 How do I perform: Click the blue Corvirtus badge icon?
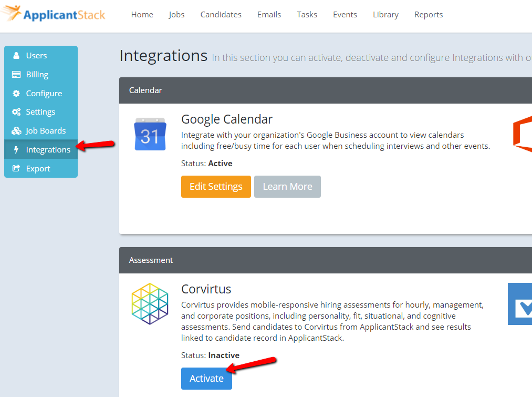(x=520, y=304)
